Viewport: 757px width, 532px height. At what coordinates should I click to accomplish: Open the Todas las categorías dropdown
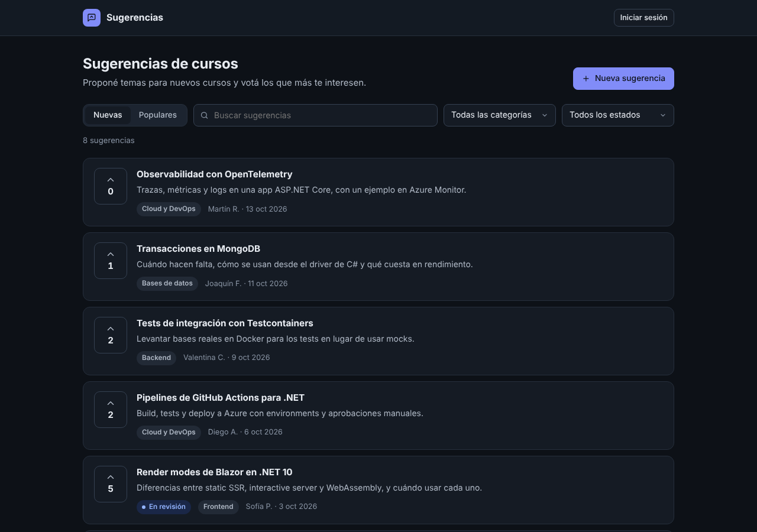[x=500, y=115]
